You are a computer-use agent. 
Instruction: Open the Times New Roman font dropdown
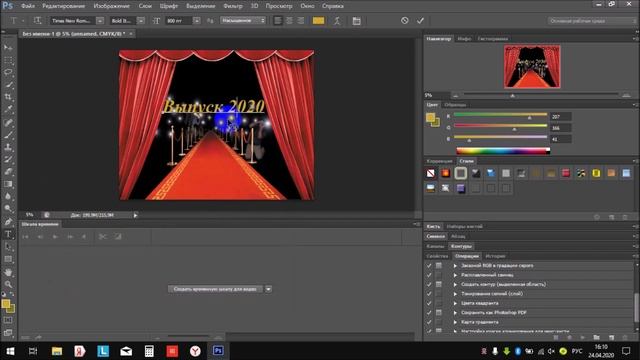click(100, 20)
